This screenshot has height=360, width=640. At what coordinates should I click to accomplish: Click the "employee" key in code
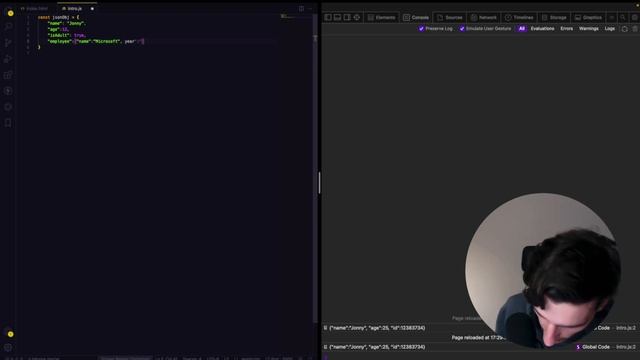point(60,41)
